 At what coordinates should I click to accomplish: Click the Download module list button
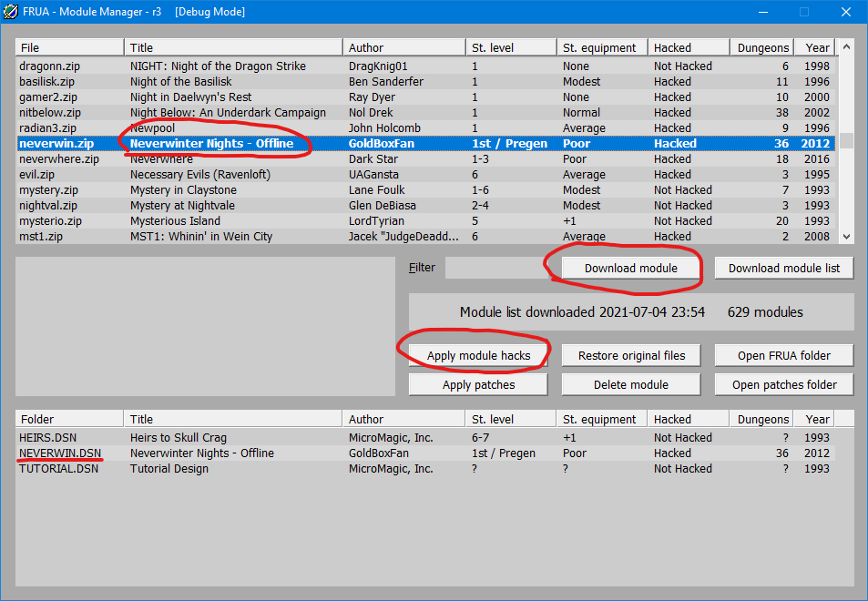click(x=784, y=268)
